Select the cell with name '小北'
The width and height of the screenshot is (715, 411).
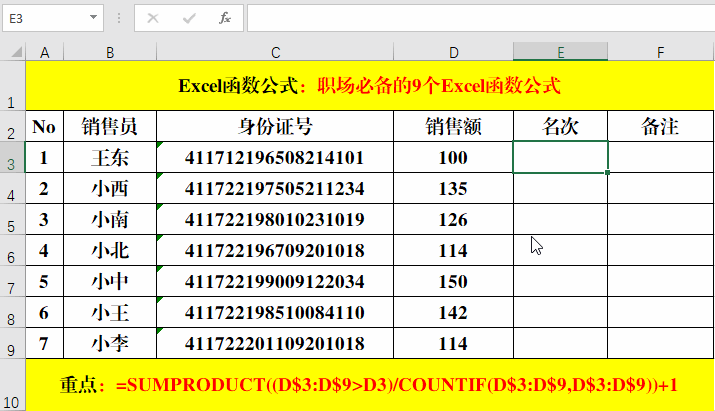[110, 250]
